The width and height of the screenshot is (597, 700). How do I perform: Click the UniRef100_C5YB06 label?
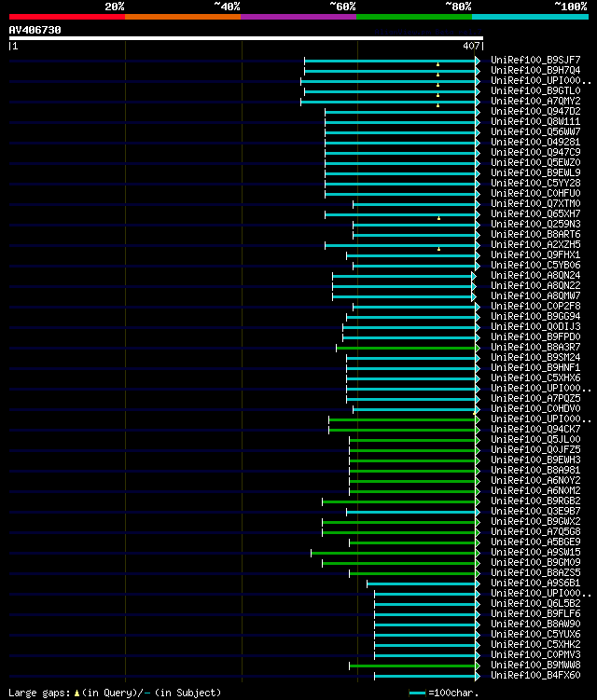click(x=535, y=265)
